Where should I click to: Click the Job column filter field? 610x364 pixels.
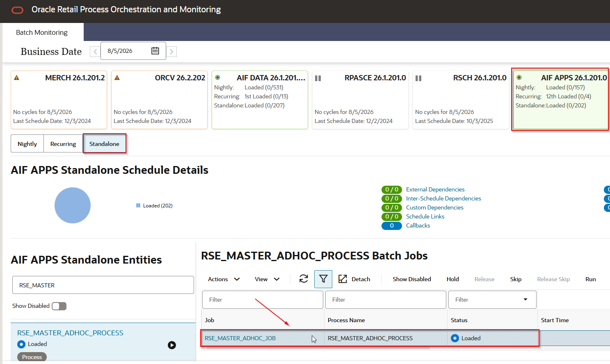263,300
